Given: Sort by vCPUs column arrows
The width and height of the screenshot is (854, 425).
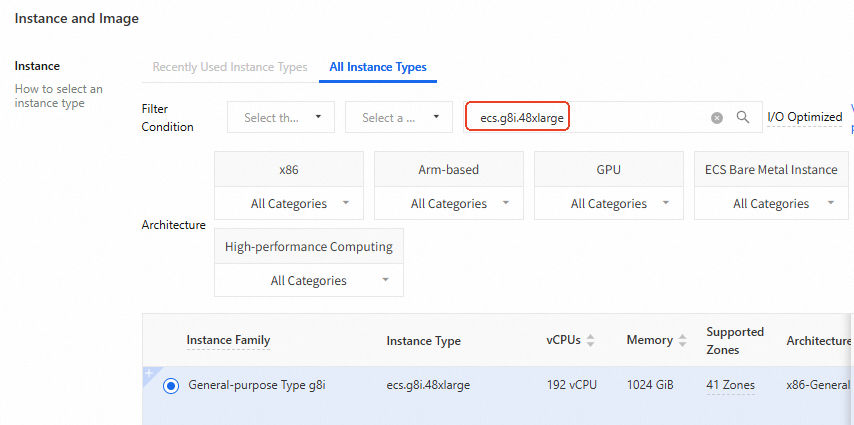Looking at the screenshot, I should [x=590, y=341].
